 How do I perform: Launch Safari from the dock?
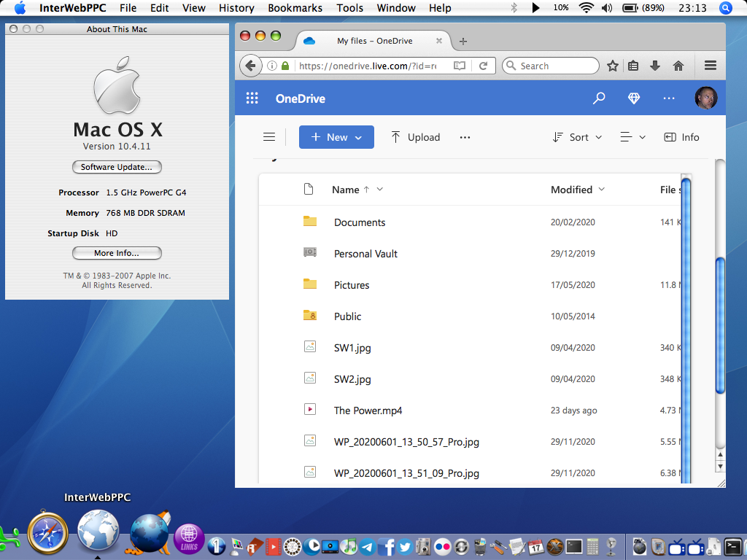pyautogui.click(x=47, y=532)
